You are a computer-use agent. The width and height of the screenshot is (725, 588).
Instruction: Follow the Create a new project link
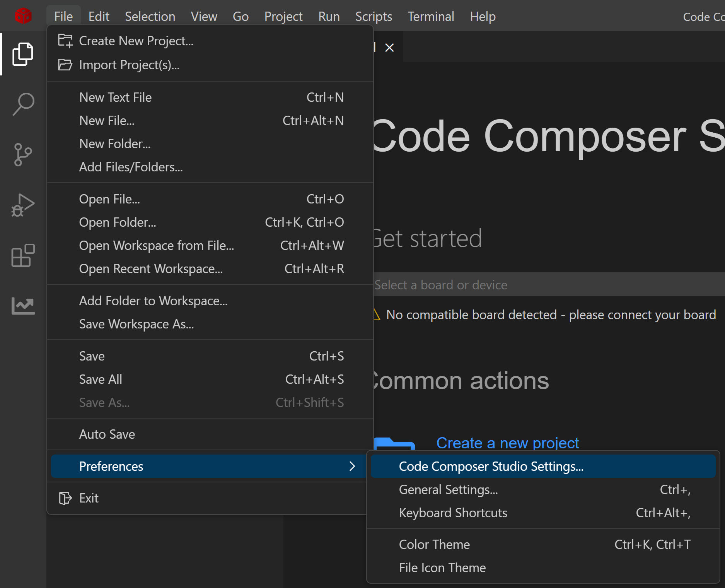pos(507,443)
